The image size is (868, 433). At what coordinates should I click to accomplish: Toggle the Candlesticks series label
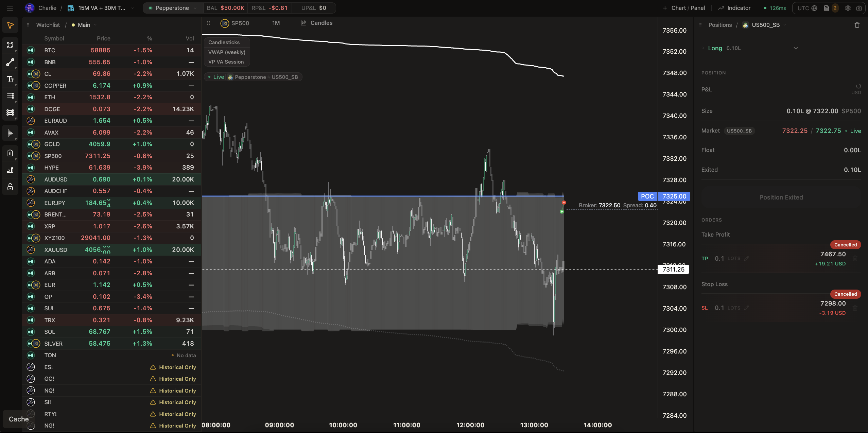tap(224, 42)
